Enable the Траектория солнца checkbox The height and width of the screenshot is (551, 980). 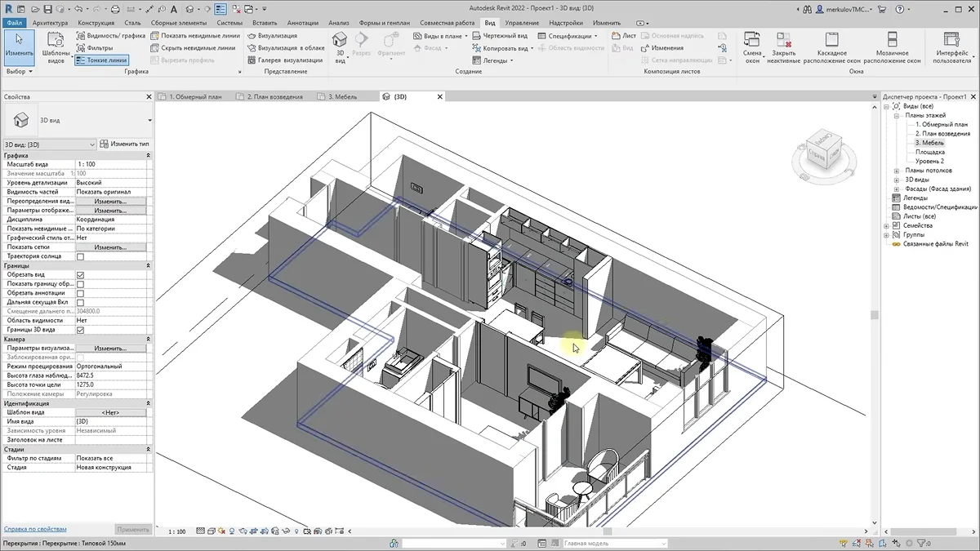coord(80,256)
